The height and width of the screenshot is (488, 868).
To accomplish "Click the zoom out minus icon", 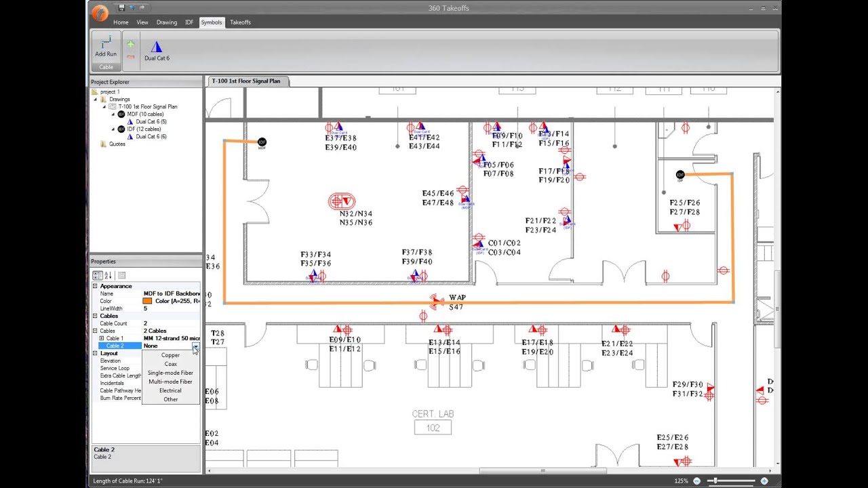I will coord(696,481).
